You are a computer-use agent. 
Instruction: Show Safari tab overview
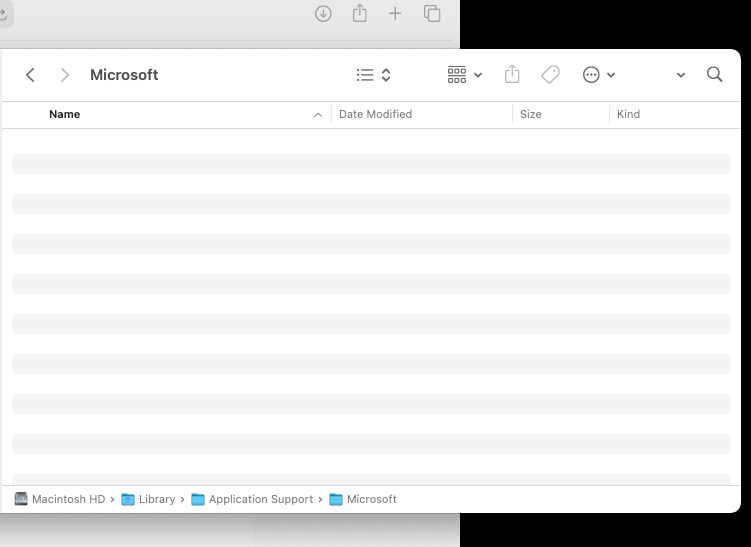(432, 13)
